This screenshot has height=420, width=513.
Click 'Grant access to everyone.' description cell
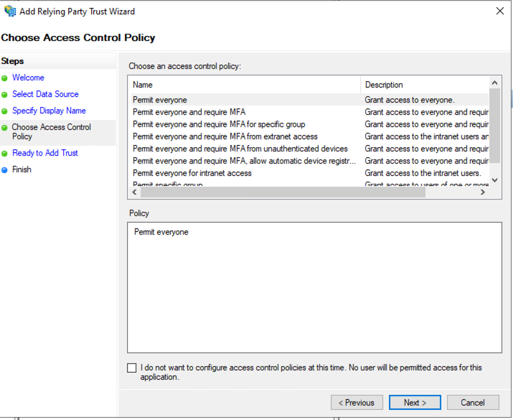tap(410, 100)
